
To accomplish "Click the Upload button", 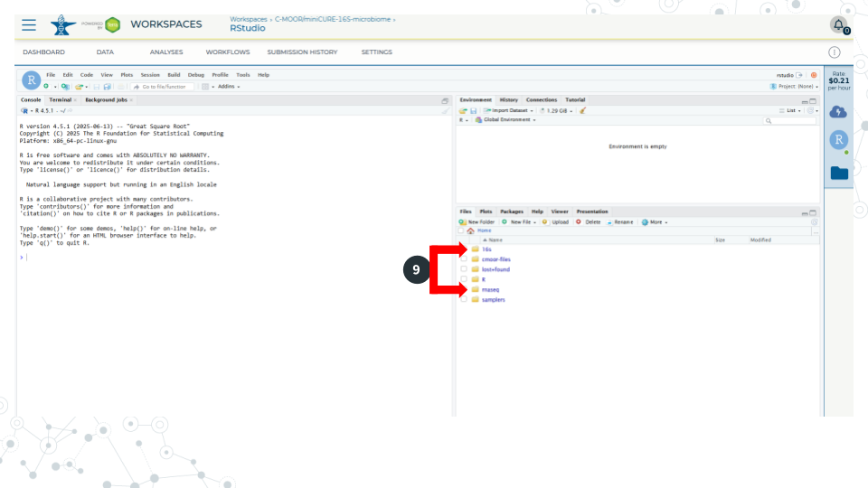I will [555, 222].
